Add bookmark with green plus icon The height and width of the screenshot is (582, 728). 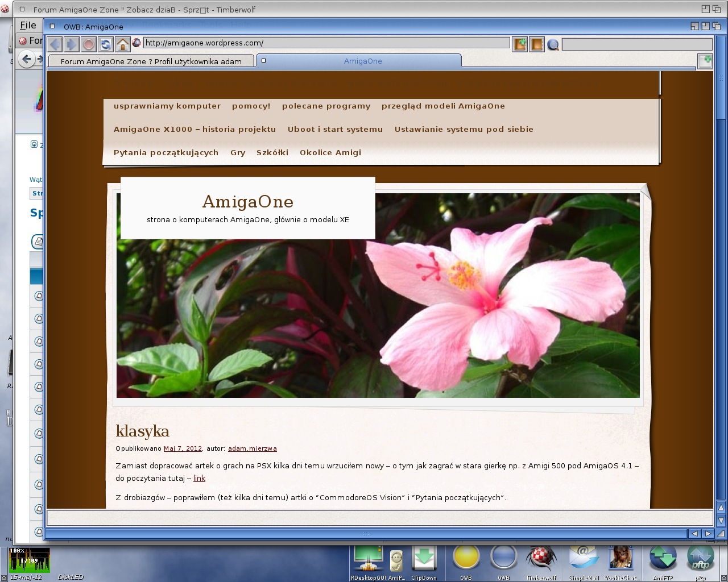click(520, 44)
